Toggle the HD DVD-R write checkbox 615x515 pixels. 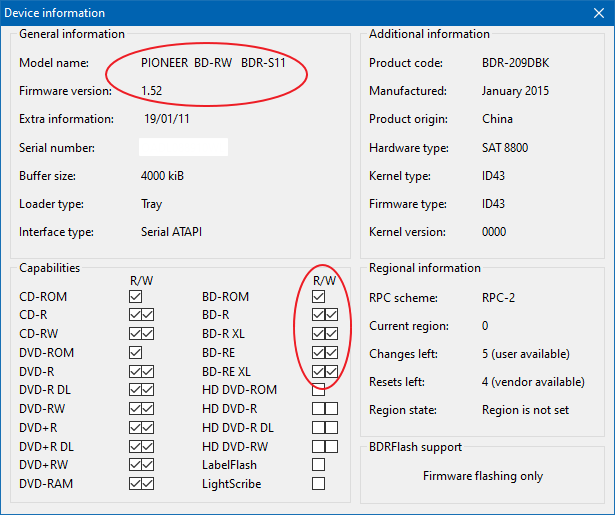331,408
